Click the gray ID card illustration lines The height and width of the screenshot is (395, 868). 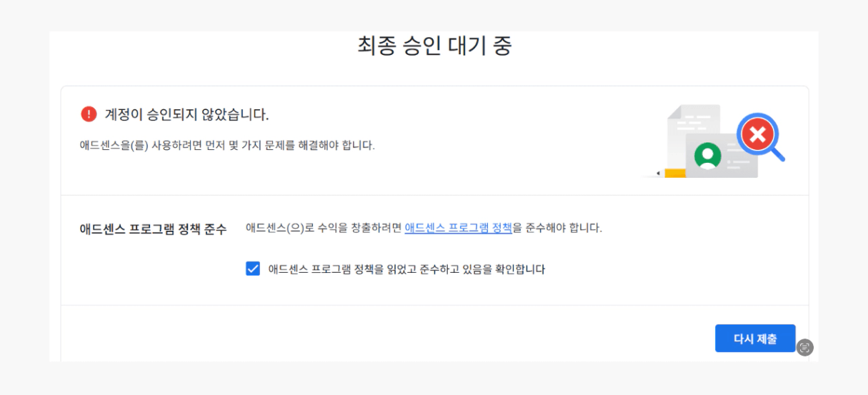click(738, 161)
